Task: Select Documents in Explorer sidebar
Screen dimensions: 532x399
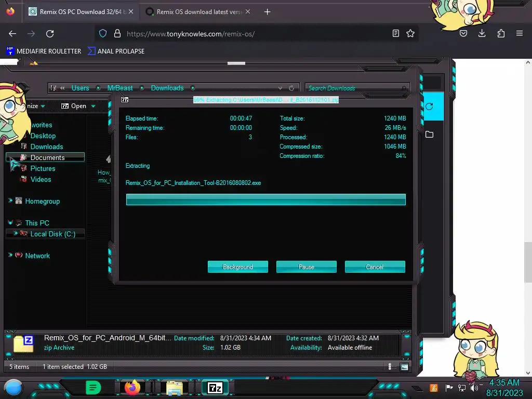Action: 45,157
